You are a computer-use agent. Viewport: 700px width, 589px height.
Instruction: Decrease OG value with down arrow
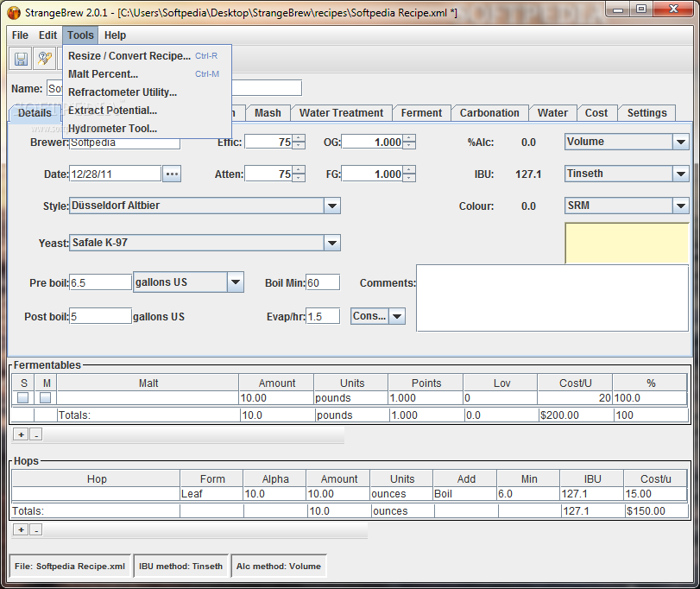[x=409, y=146]
